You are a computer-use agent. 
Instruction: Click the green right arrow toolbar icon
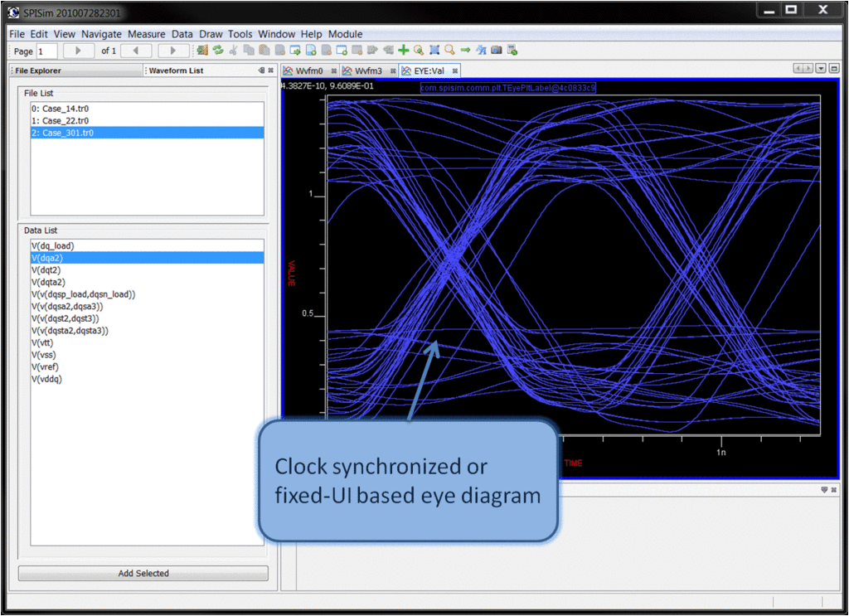(465, 51)
